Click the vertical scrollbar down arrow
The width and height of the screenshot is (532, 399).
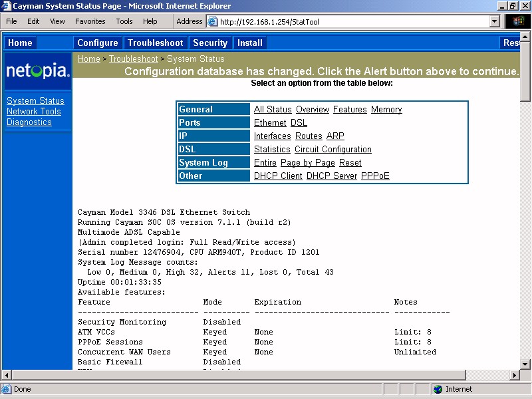click(525, 364)
